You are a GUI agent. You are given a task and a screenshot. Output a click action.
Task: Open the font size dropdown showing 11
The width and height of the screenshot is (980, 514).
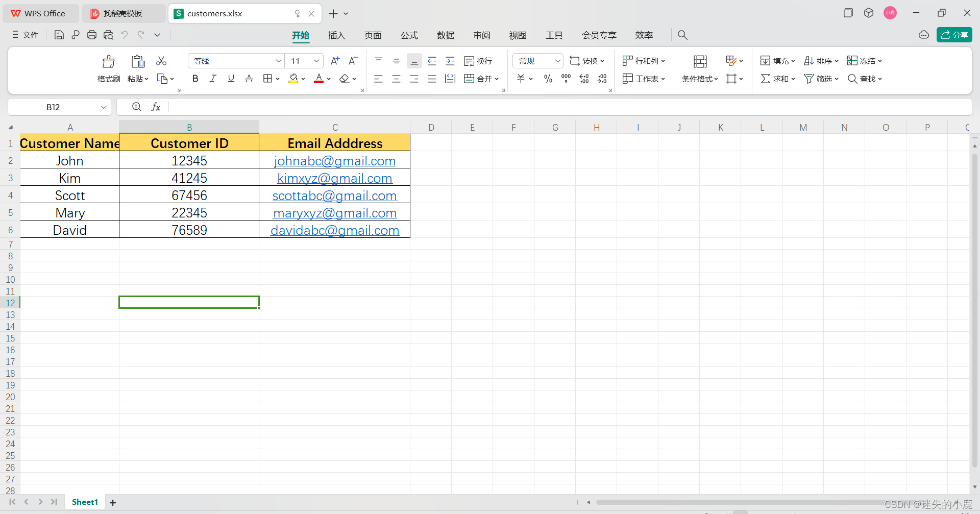pos(316,61)
